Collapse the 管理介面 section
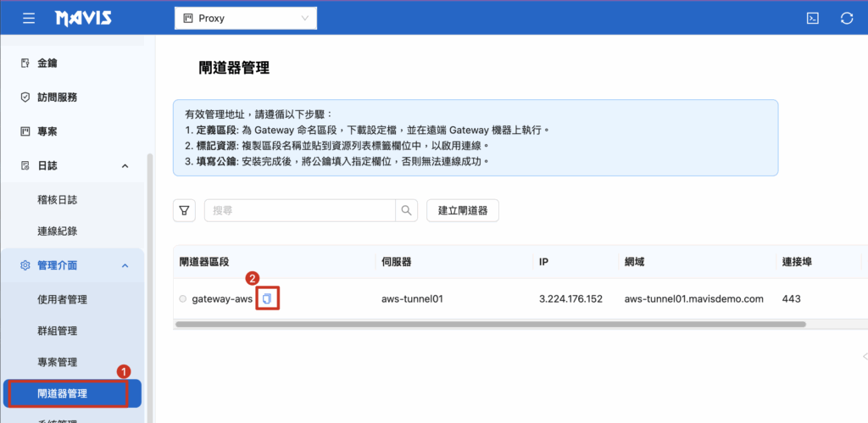Image resolution: width=868 pixels, height=423 pixels. point(125,266)
